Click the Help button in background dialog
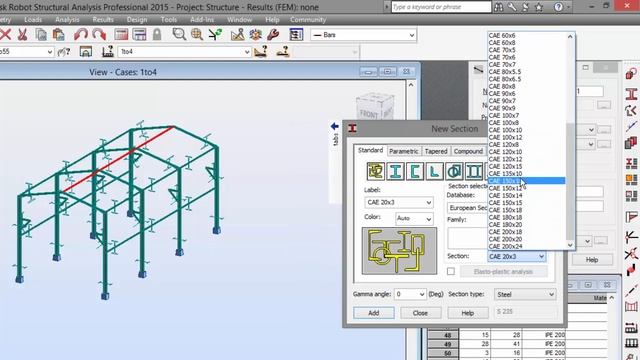This screenshot has width=640, height=360. (x=592, y=260)
